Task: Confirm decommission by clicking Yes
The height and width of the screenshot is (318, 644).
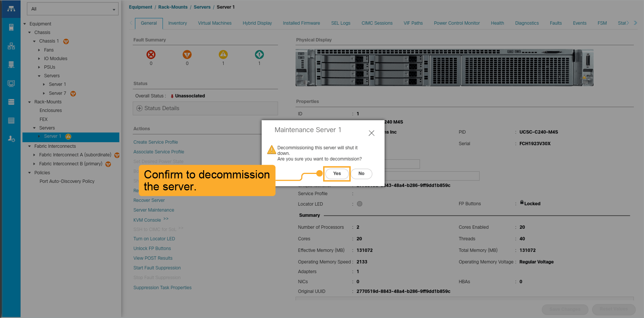Action: click(337, 174)
